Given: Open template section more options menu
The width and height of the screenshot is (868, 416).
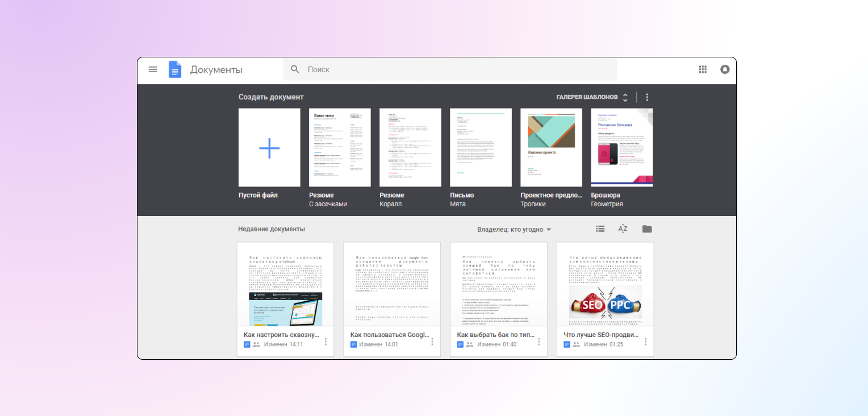Looking at the screenshot, I should click(647, 97).
